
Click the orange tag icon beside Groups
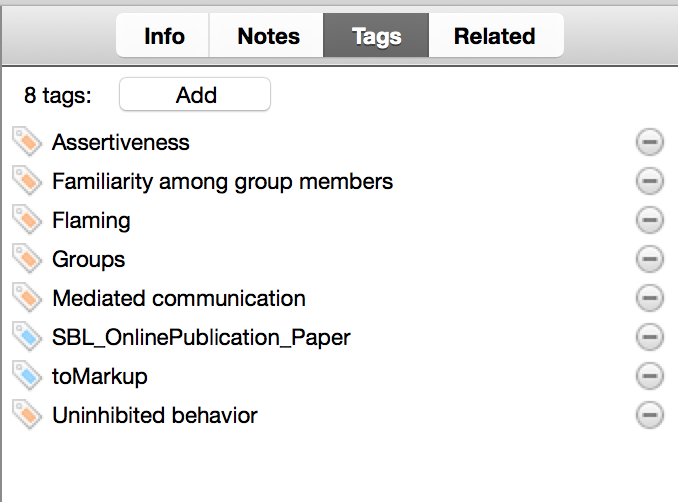pos(27,259)
